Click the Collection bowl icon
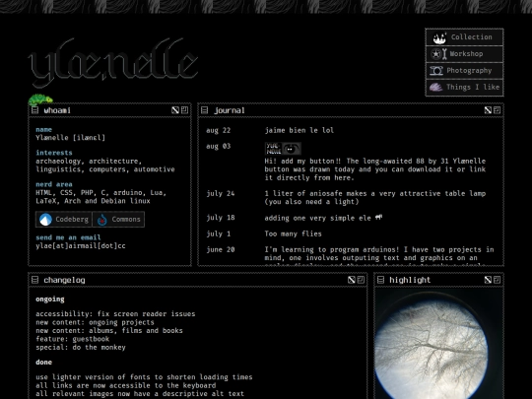This screenshot has width=532, height=399. point(439,38)
